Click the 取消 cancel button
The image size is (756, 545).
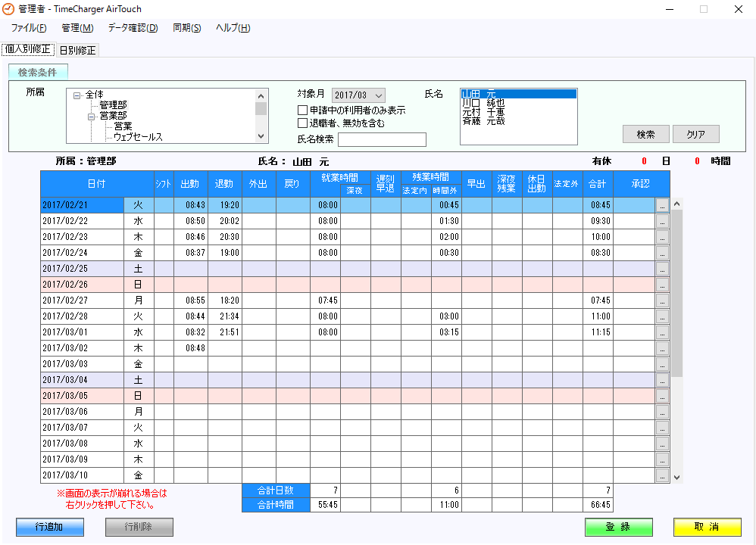click(706, 527)
